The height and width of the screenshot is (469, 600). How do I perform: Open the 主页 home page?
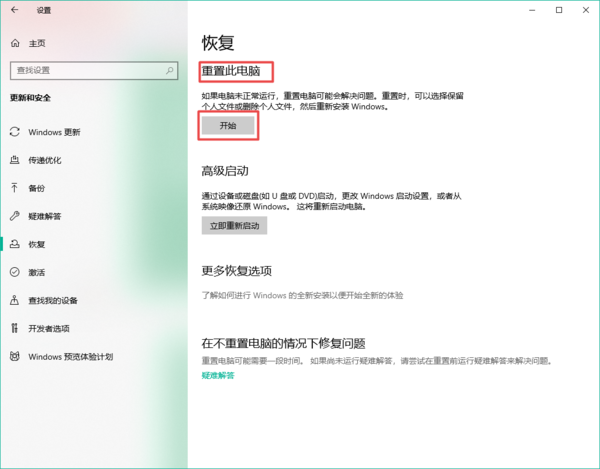tap(37, 43)
